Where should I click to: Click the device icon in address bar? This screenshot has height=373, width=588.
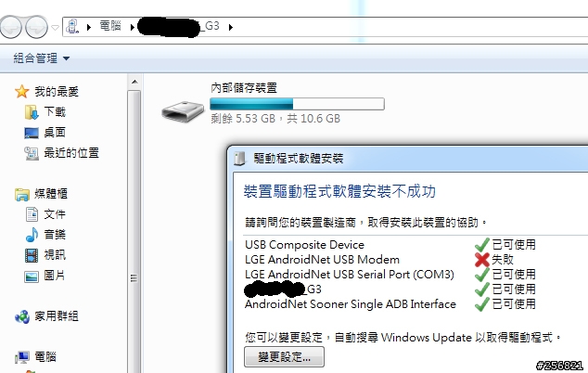(72, 27)
